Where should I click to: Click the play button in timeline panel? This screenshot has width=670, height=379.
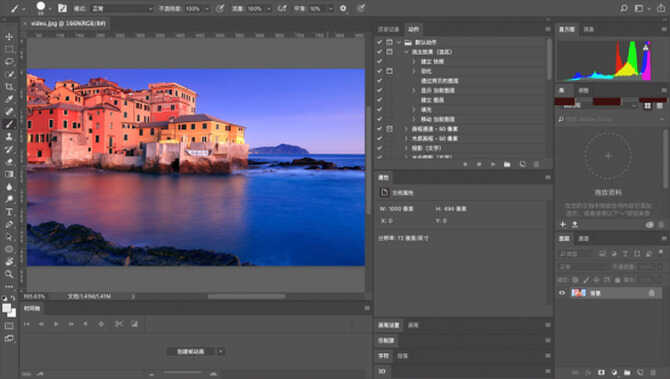coord(56,324)
